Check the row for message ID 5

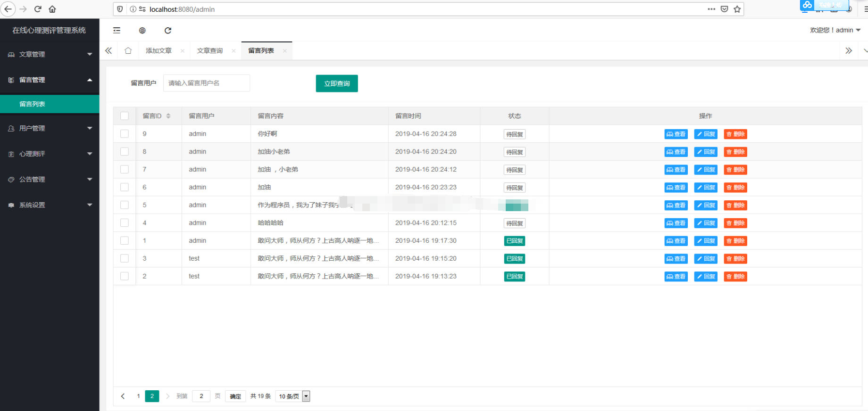(x=125, y=205)
